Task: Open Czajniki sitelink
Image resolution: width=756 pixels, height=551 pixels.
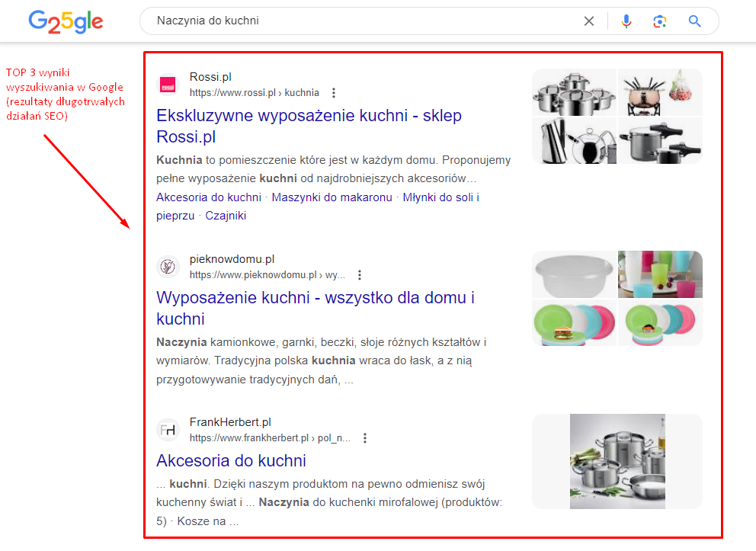Action: pyautogui.click(x=226, y=216)
